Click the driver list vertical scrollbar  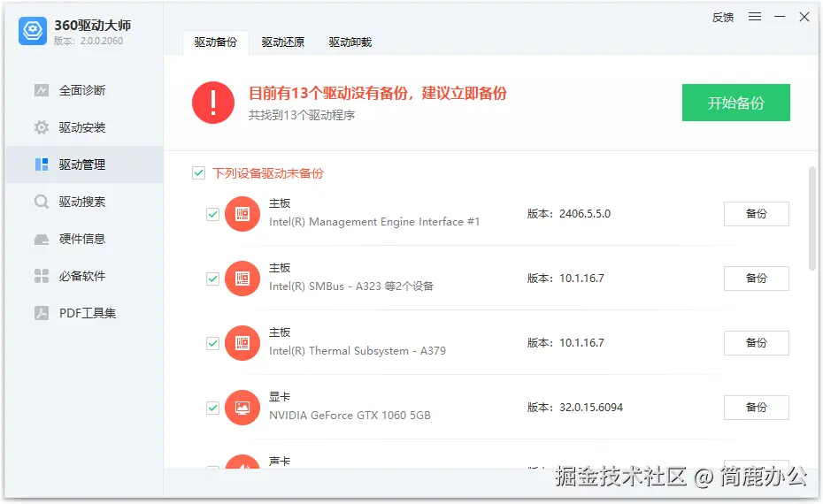(812, 218)
